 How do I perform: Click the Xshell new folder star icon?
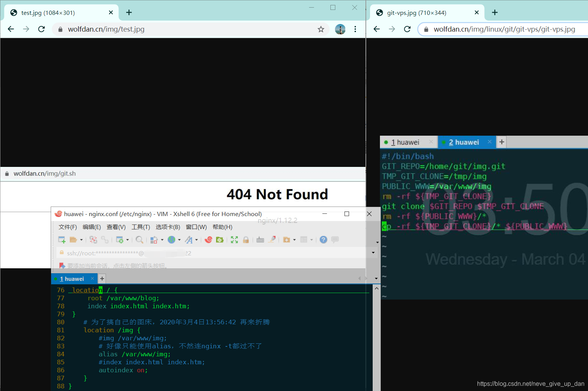pos(287,240)
